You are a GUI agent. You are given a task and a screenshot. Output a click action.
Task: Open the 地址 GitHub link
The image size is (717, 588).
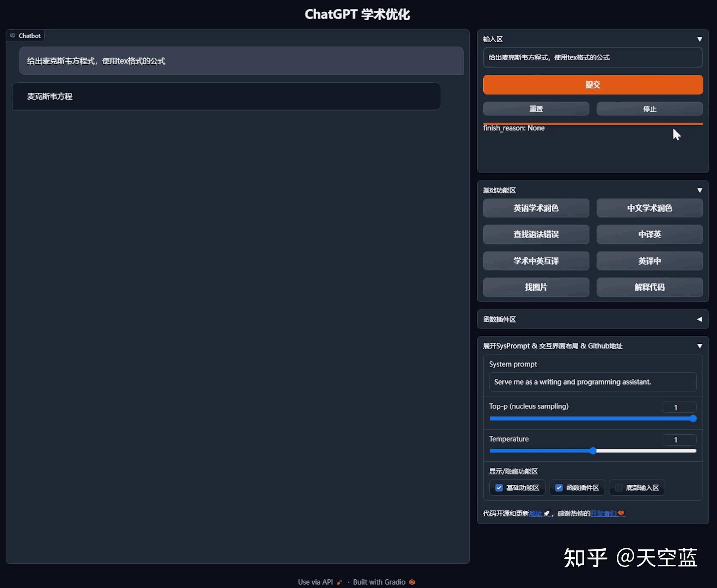(536, 513)
